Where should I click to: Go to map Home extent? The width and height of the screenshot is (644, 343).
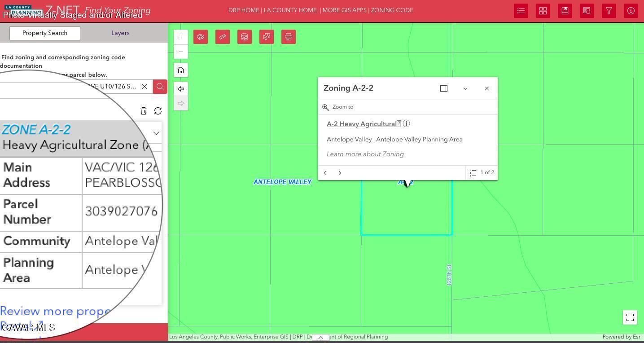181,70
